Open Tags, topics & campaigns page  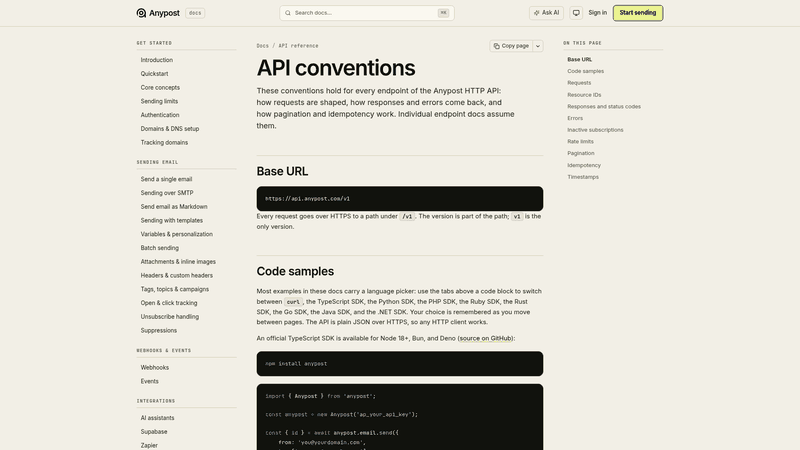(174, 289)
